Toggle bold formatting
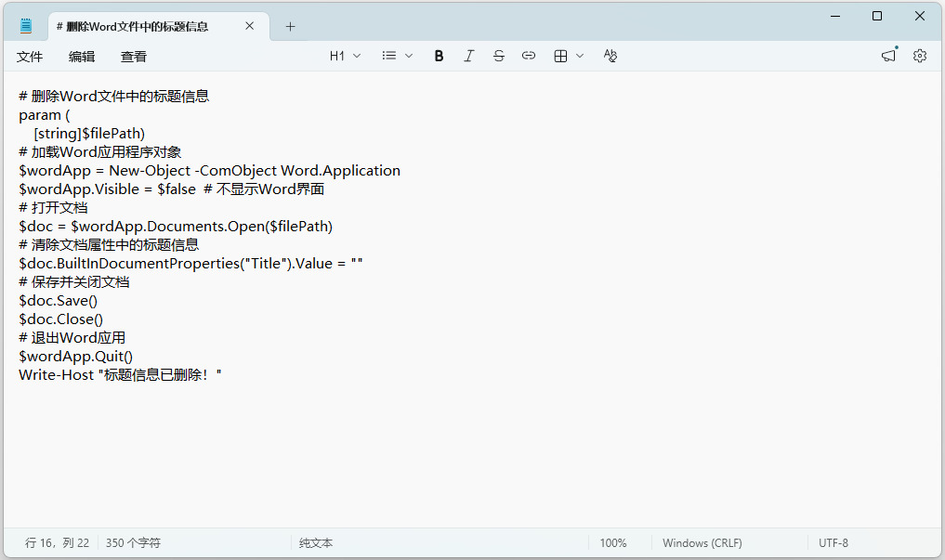 439,56
